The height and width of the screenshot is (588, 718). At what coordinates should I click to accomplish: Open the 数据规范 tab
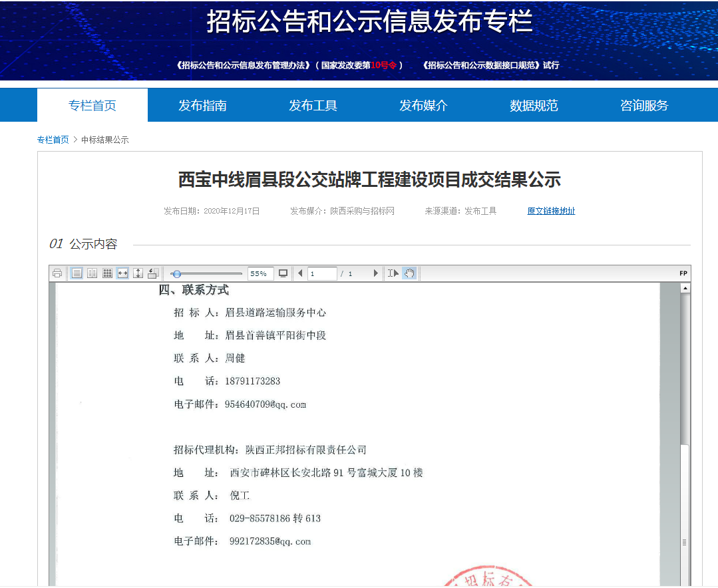pos(534,105)
